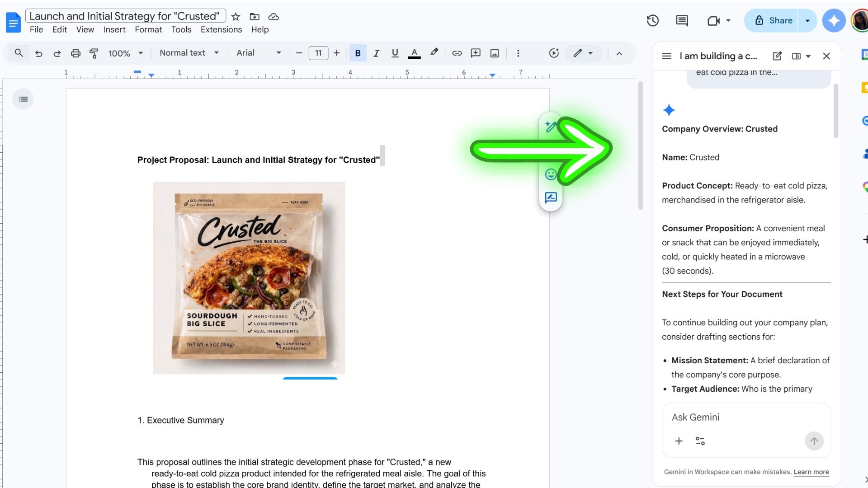Toggle italic formatting

point(376,53)
